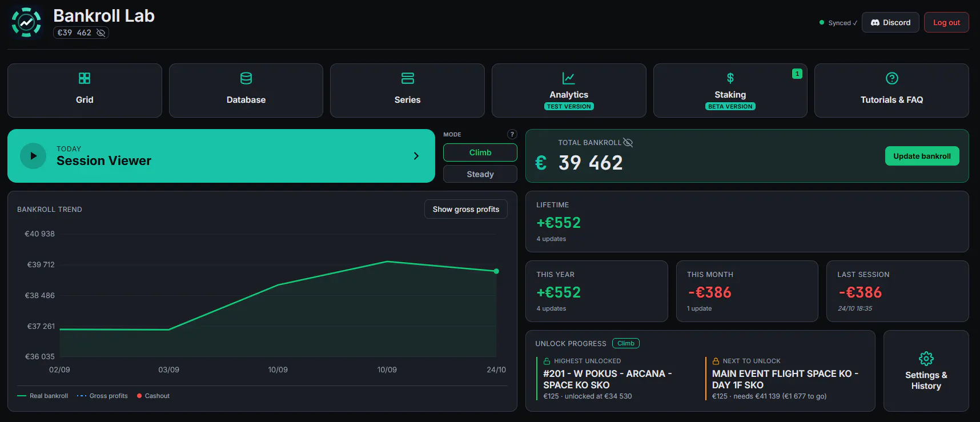
Task: Click the This Month -€386 card
Action: (x=747, y=291)
